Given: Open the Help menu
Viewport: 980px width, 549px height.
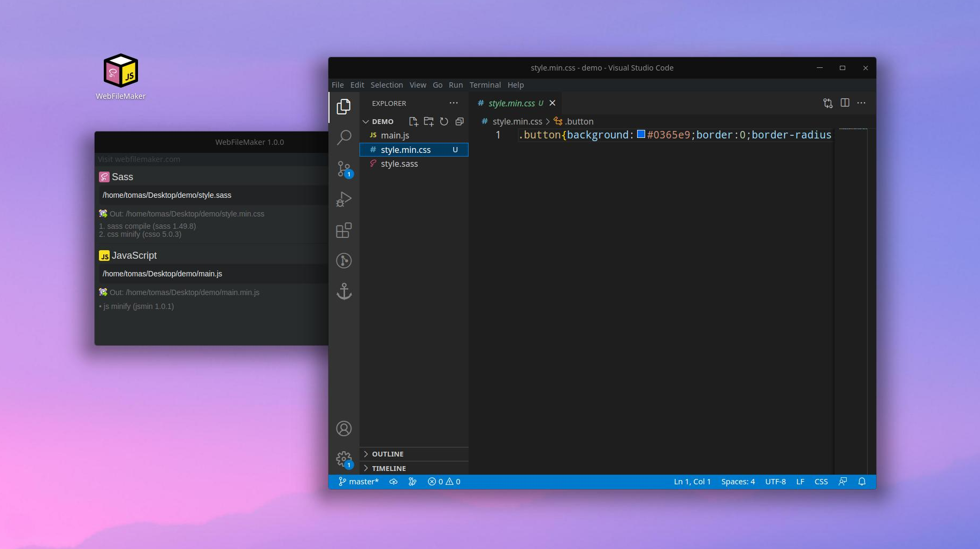Looking at the screenshot, I should tap(516, 85).
